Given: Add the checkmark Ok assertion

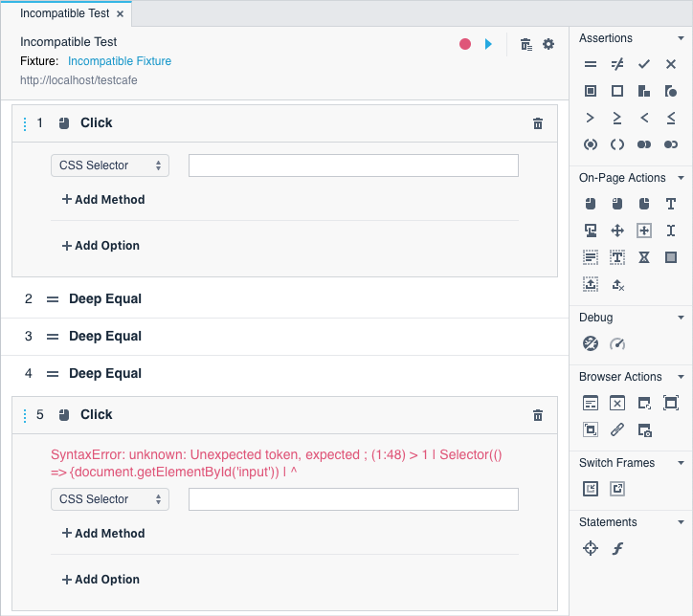Looking at the screenshot, I should click(x=644, y=64).
